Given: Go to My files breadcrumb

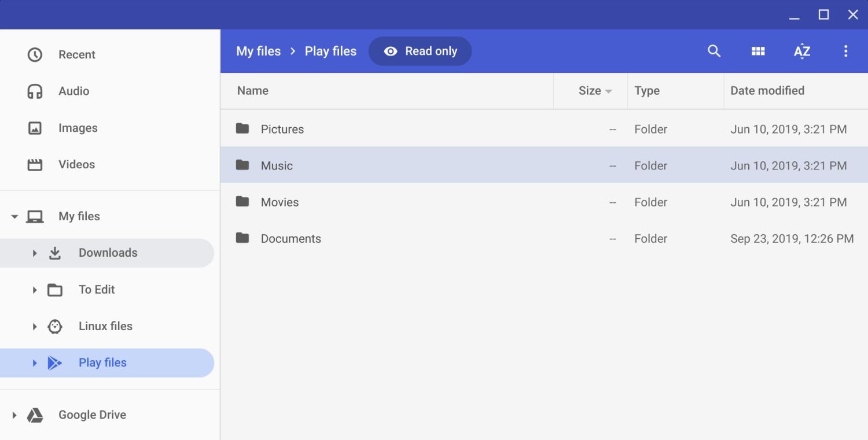Looking at the screenshot, I should pos(258,51).
